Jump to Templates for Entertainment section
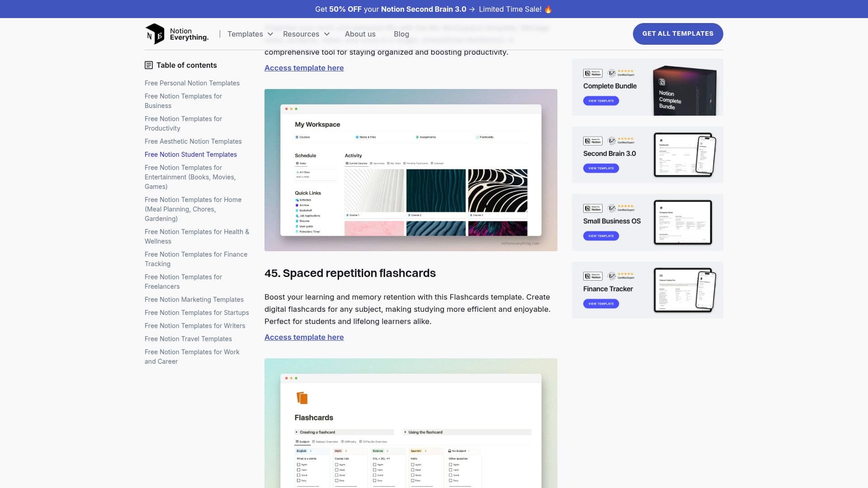The image size is (868, 488). point(190,177)
